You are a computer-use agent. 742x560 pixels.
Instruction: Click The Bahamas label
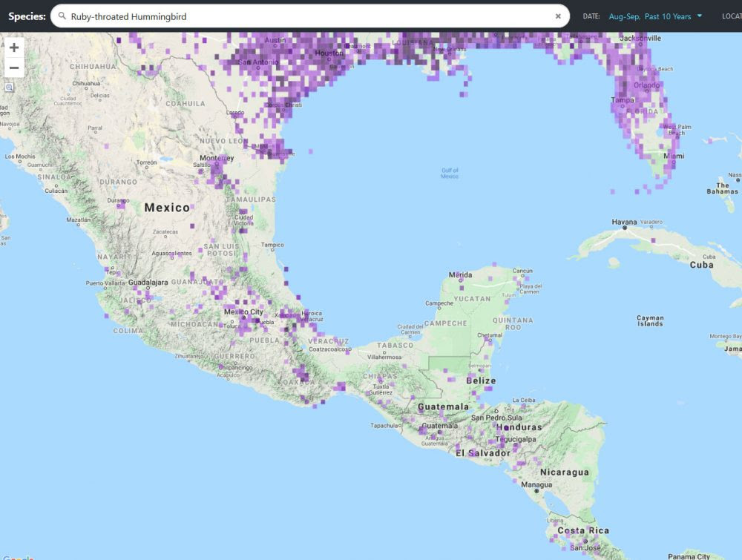tap(722, 188)
